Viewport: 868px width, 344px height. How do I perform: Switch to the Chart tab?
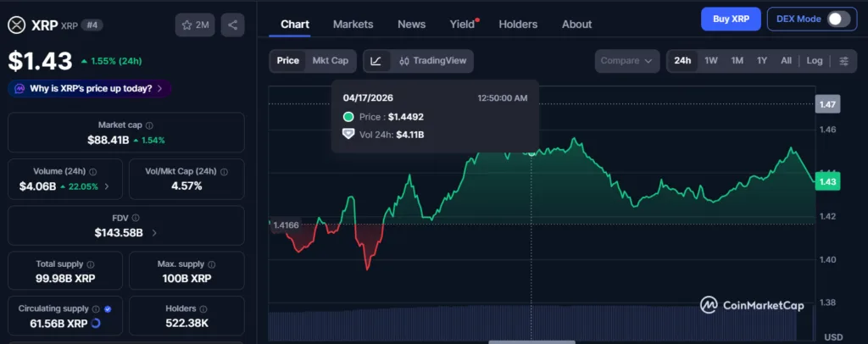(295, 25)
